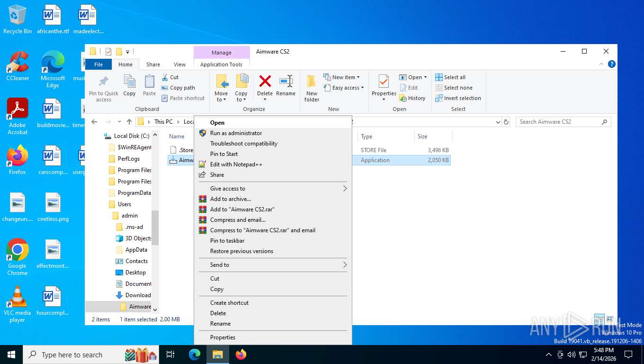Switch to the View ribbon tab
This screenshot has width=644, height=364.
click(179, 64)
